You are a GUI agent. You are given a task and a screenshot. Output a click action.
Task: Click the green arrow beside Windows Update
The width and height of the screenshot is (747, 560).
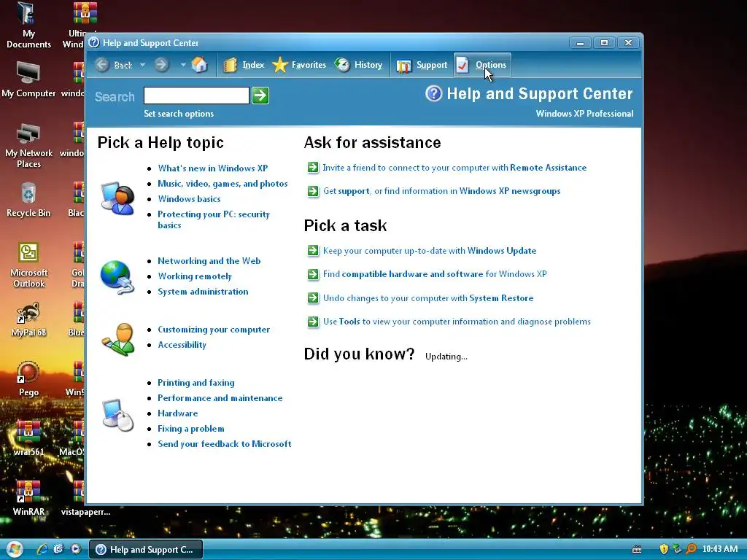(x=313, y=251)
